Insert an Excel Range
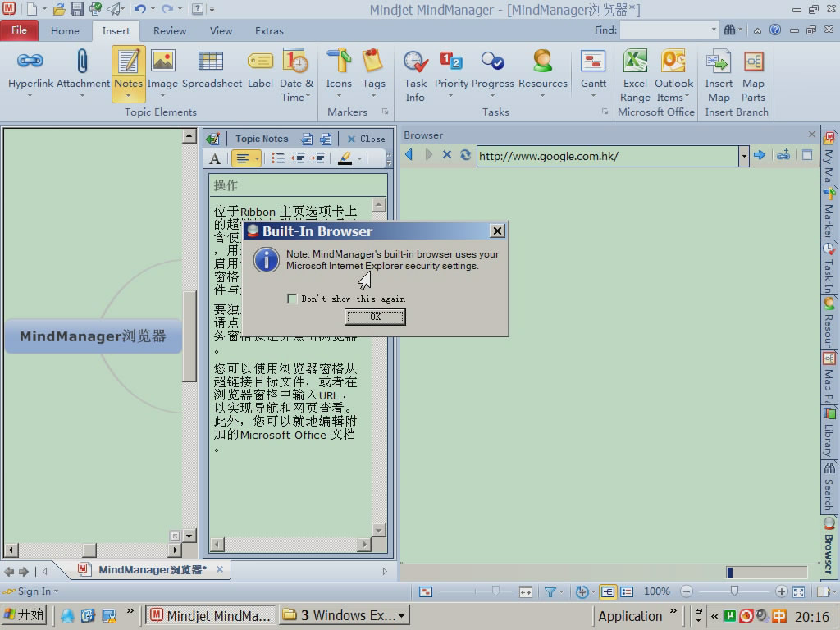 (635, 75)
